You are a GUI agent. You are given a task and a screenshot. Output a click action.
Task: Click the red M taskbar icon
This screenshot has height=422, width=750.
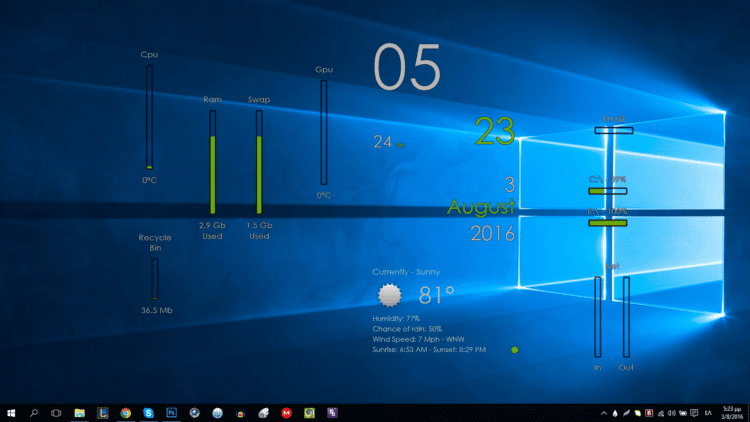[x=286, y=413]
